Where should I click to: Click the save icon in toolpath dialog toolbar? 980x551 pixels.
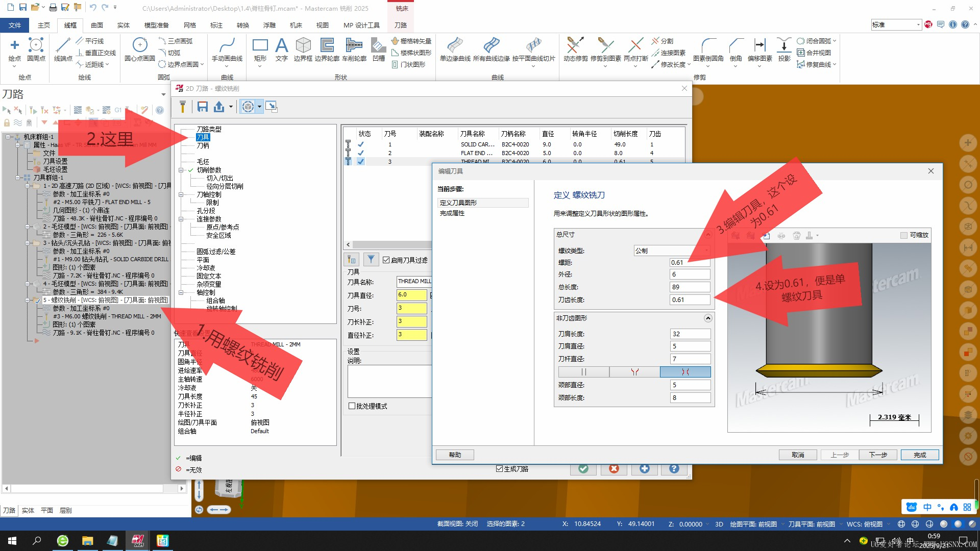(x=203, y=107)
